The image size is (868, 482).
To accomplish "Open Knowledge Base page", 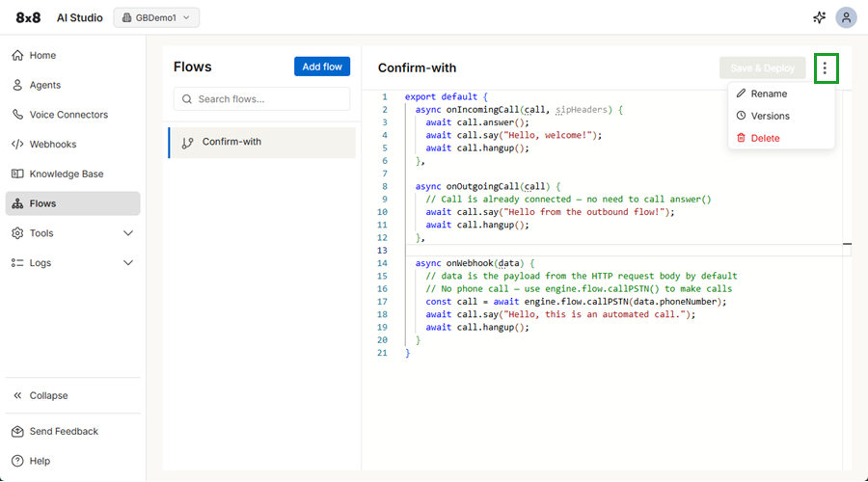I will [x=72, y=174].
